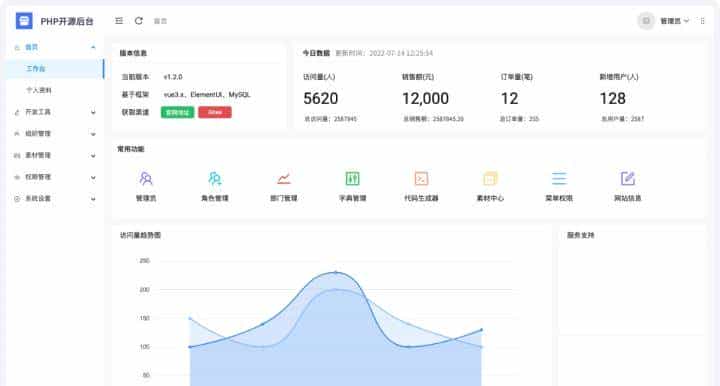Click the 订单量(笔) label
This screenshot has height=386, width=720.
click(517, 77)
